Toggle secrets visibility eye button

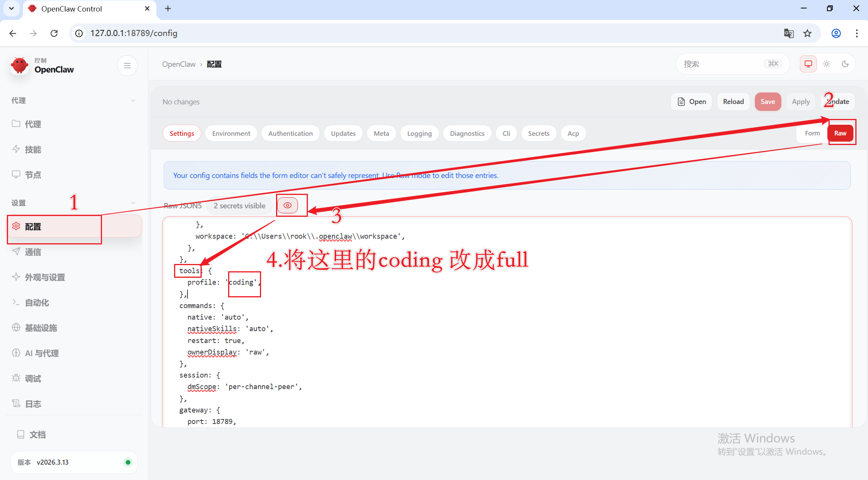[288, 205]
